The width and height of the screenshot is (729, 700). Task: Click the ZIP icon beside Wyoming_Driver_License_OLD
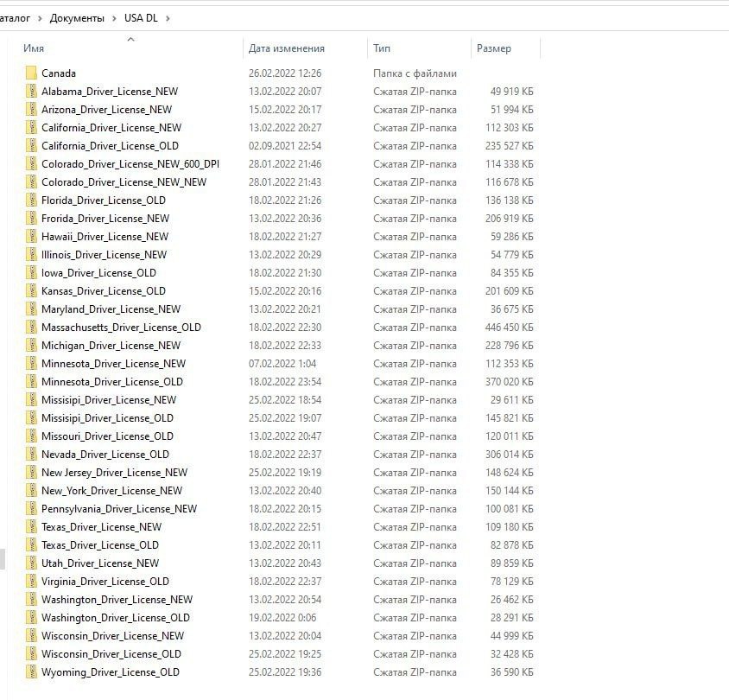(31, 672)
